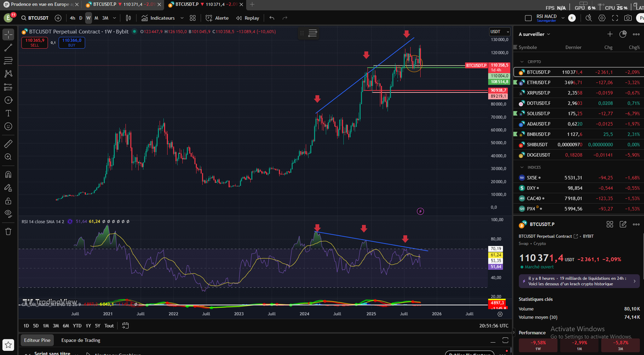This screenshot has height=355, width=644.
Task: Select the W weekly timeframe
Action: (89, 18)
